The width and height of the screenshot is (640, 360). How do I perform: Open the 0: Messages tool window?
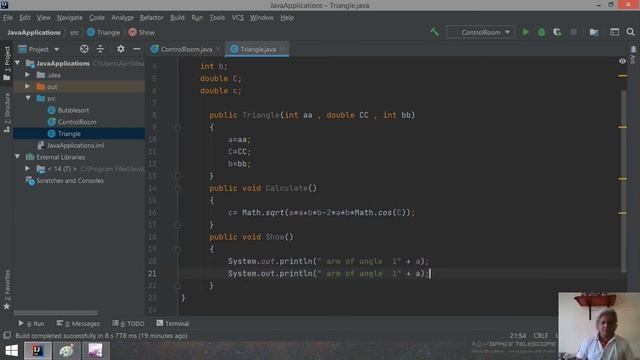point(78,323)
